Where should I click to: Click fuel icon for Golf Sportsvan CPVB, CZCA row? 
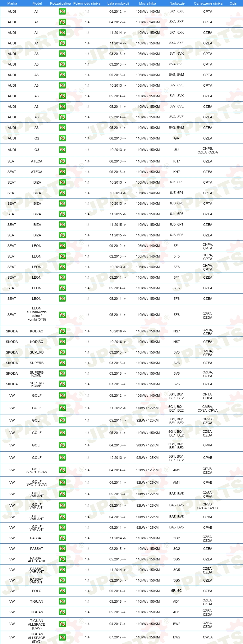(x=62, y=470)
